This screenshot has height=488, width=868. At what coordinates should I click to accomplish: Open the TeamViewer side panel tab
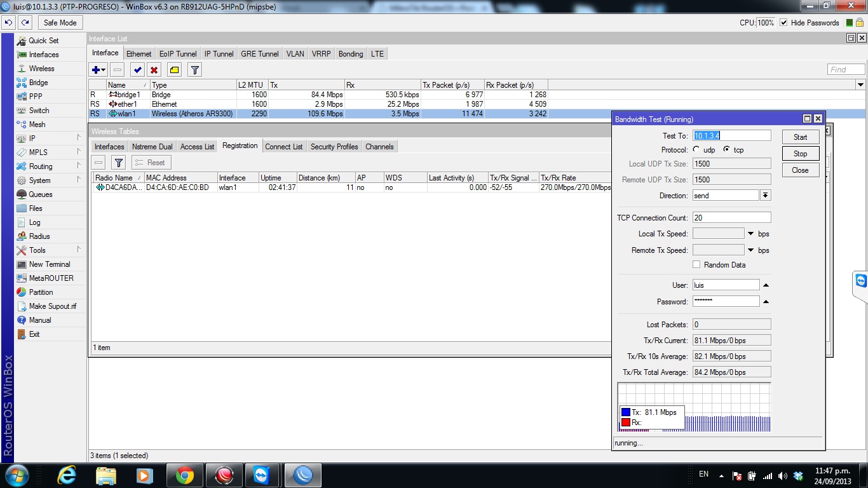[x=860, y=280]
